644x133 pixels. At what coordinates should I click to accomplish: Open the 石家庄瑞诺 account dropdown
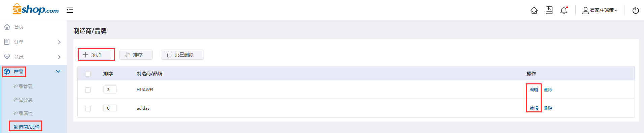click(600, 10)
